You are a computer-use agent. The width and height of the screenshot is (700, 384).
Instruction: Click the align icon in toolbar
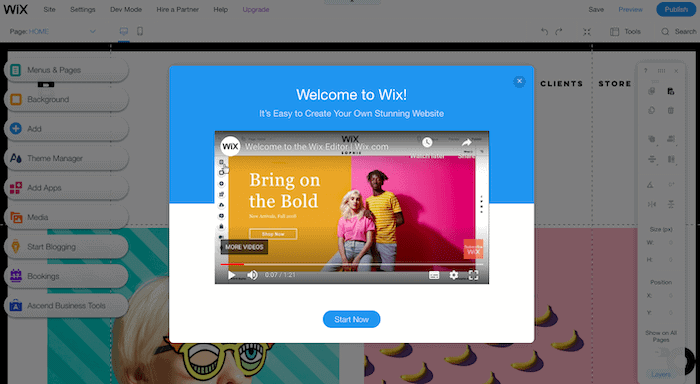pyautogui.click(x=652, y=159)
